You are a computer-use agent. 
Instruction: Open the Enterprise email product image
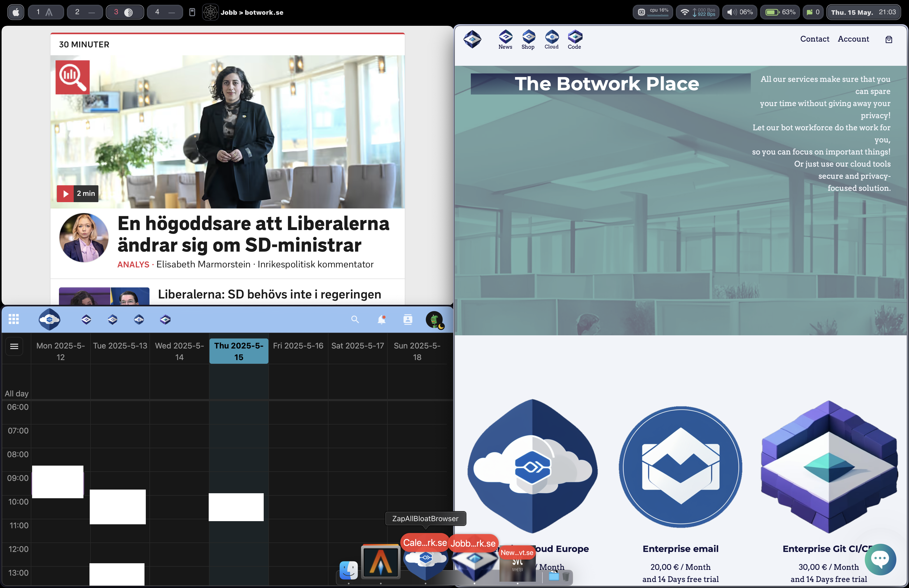point(681,467)
